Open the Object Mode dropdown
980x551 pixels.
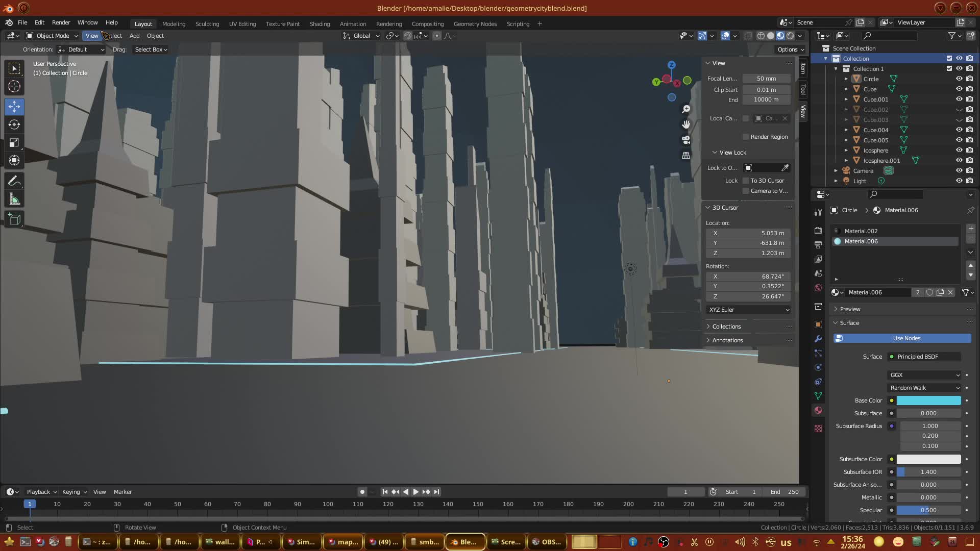tap(52, 36)
